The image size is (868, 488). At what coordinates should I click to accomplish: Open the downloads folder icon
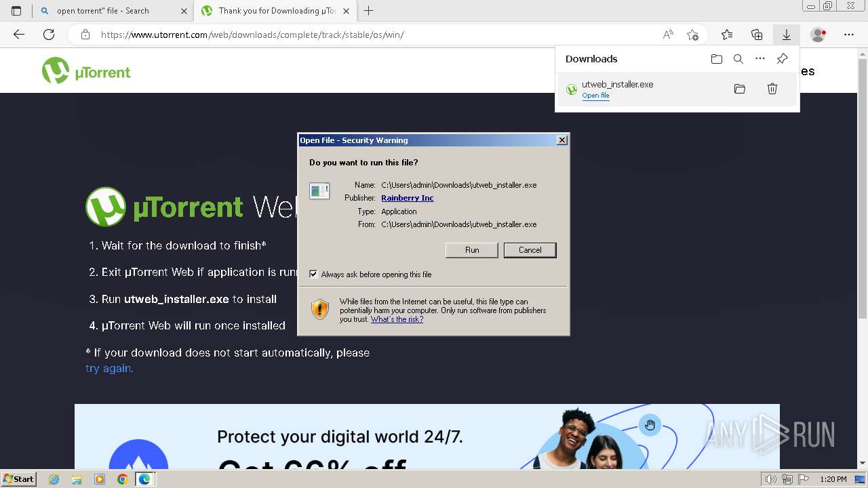(x=717, y=59)
